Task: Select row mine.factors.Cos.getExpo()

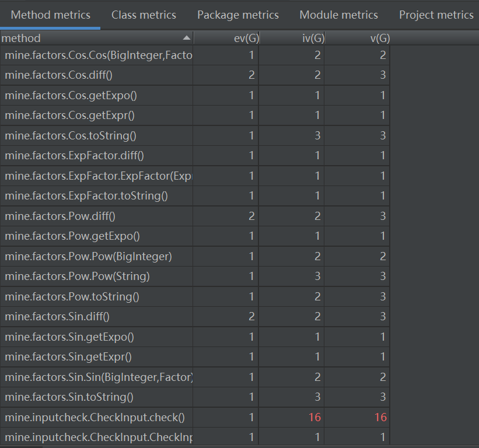Action: (x=195, y=95)
